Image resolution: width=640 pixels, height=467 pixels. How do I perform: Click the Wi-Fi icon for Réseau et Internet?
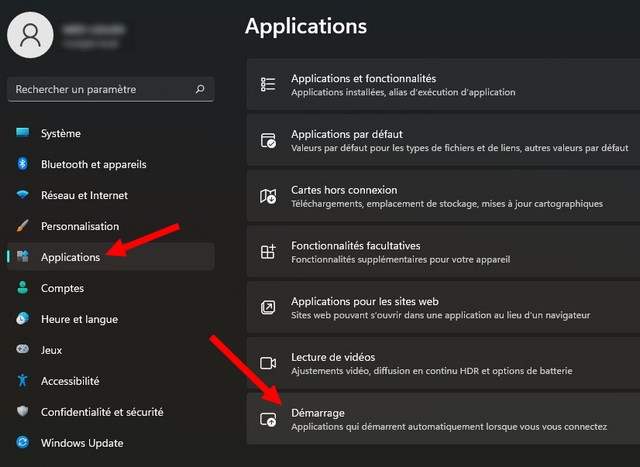(22, 195)
